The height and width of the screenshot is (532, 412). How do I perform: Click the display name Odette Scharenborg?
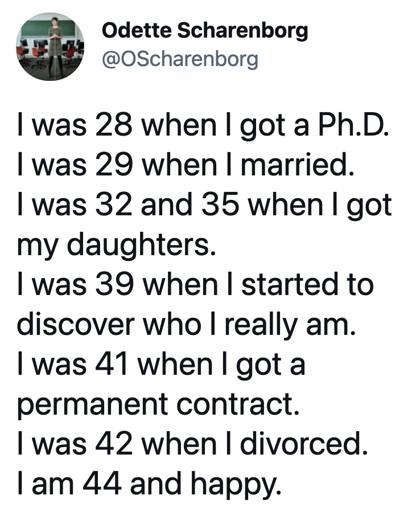205,31
